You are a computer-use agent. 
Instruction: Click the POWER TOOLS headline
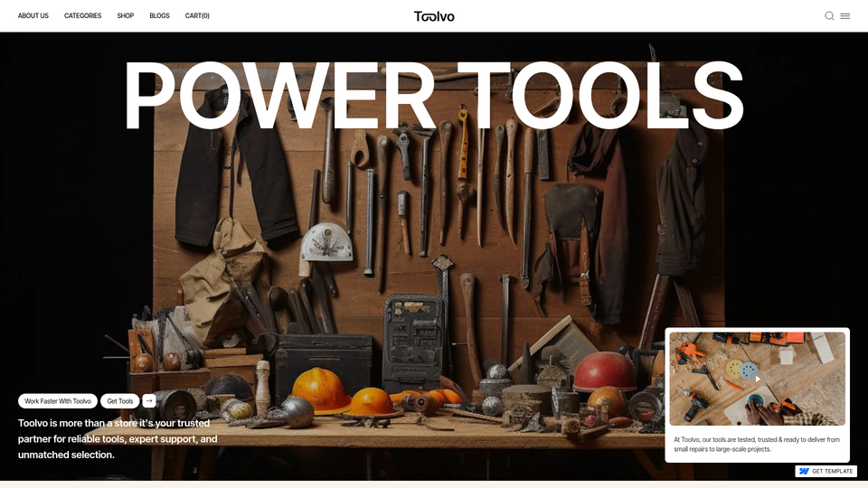pyautogui.click(x=434, y=95)
